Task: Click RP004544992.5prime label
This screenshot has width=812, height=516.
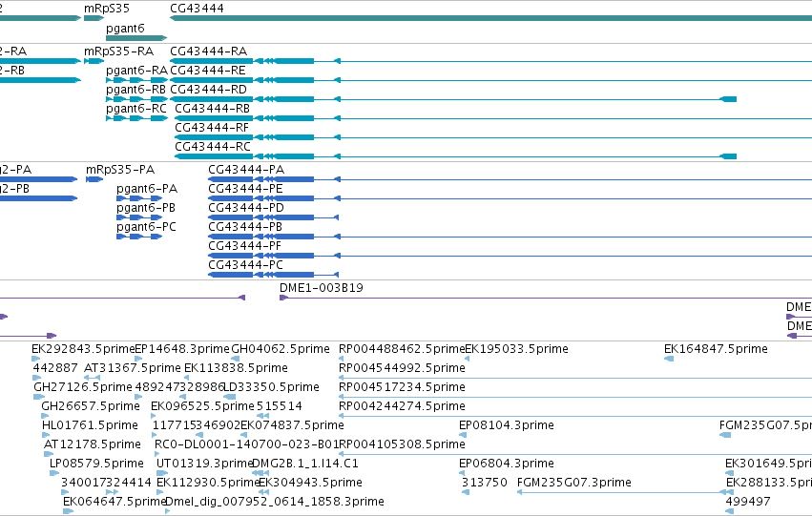Action: coord(402,368)
